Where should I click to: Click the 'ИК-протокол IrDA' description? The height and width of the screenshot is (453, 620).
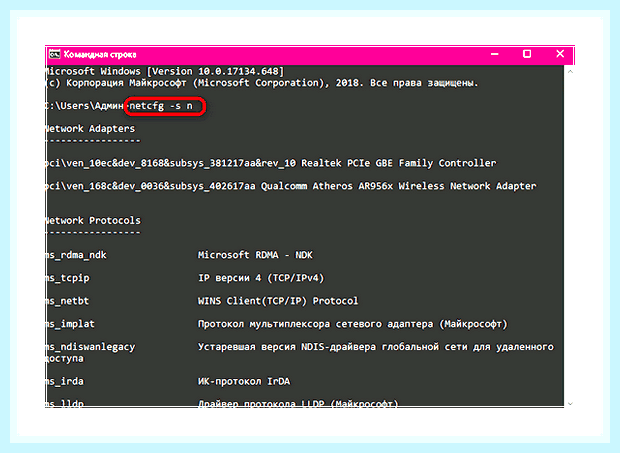click(x=244, y=381)
